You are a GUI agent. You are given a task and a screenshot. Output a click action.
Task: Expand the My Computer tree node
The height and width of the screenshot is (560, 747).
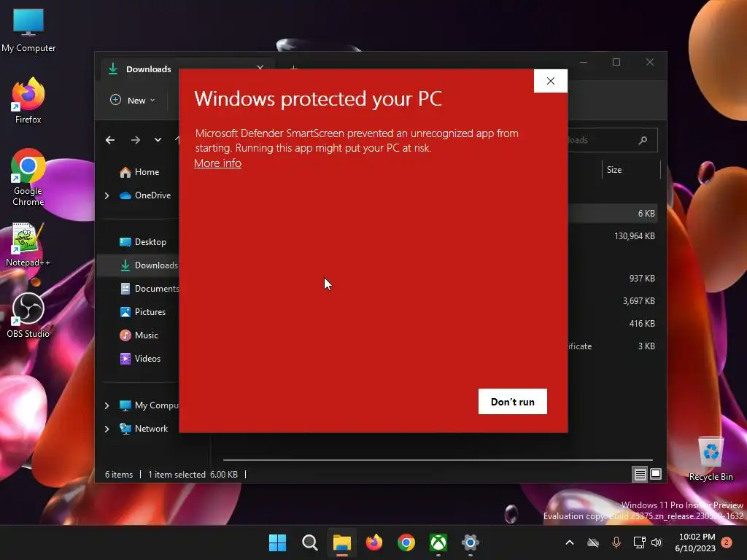107,405
